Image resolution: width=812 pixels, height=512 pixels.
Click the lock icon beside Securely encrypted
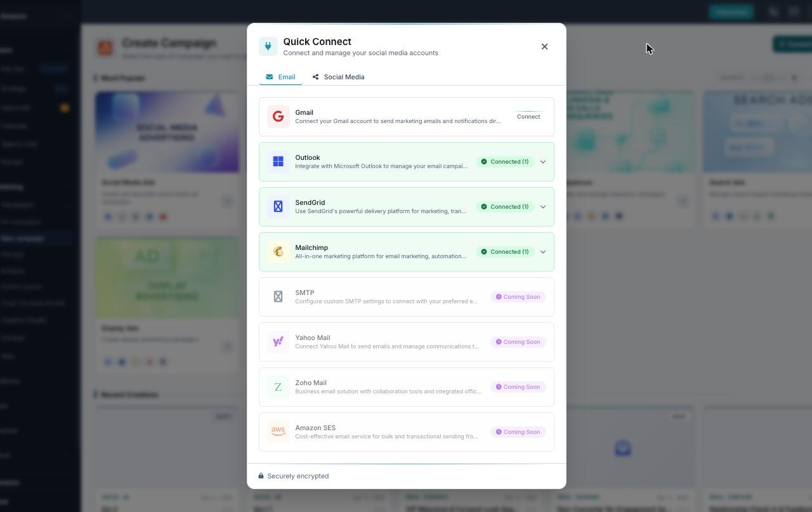(261, 476)
